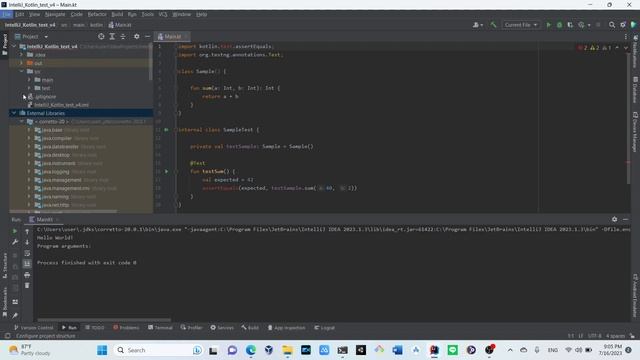
Task: Hide the Run panel with minus icon
Action: pyautogui.click(x=625, y=219)
